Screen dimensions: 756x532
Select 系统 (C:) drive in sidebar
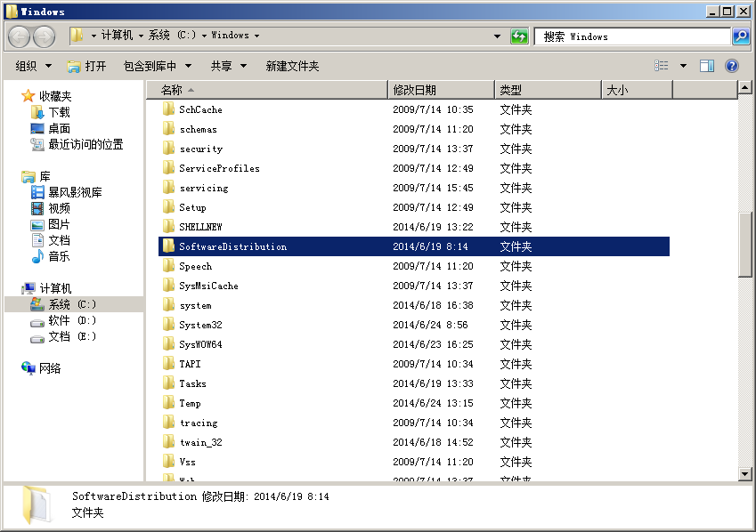point(72,304)
